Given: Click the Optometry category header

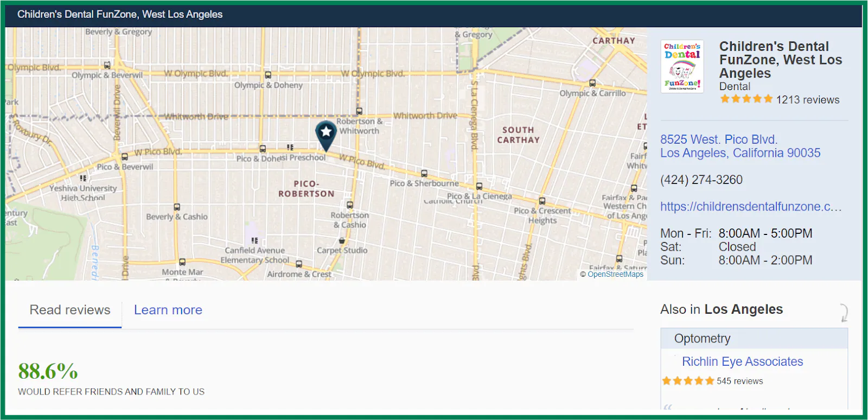Looking at the screenshot, I should 754,339.
